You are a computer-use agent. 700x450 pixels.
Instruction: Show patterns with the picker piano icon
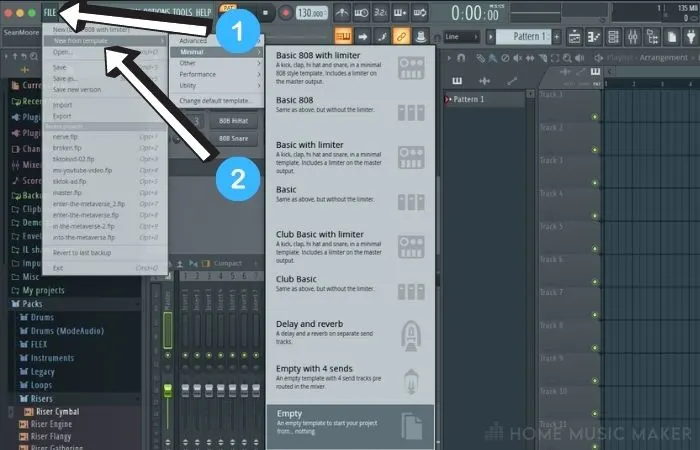pos(457,81)
